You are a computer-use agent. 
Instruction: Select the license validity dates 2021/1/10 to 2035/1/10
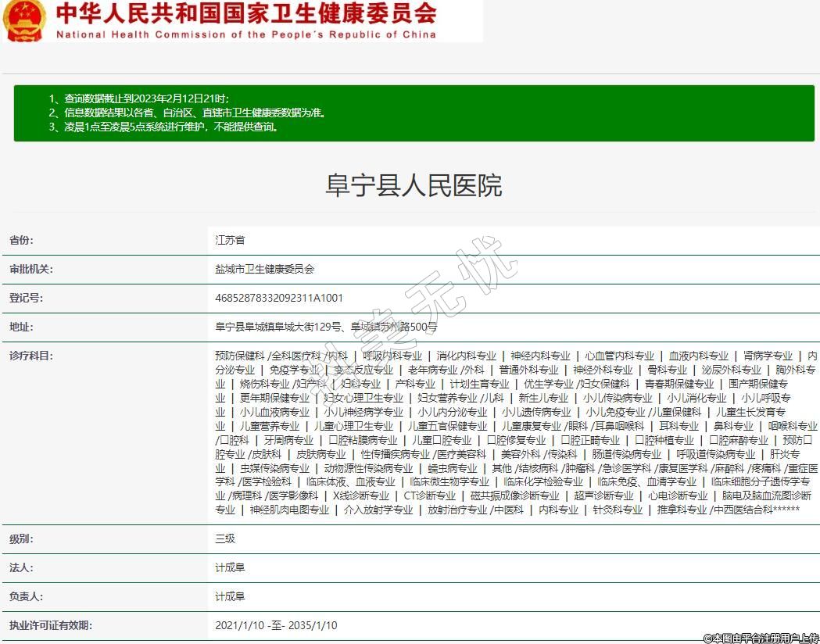pos(276,625)
